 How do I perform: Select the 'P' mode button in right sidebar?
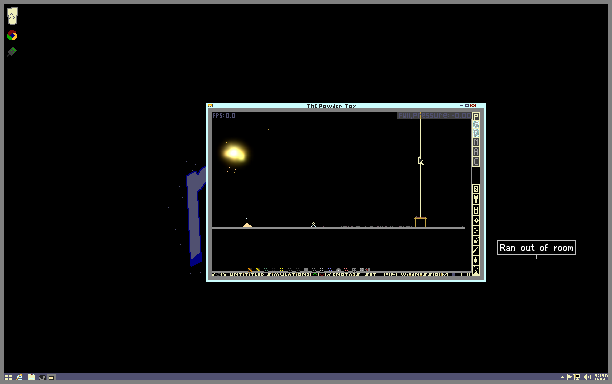click(x=476, y=116)
